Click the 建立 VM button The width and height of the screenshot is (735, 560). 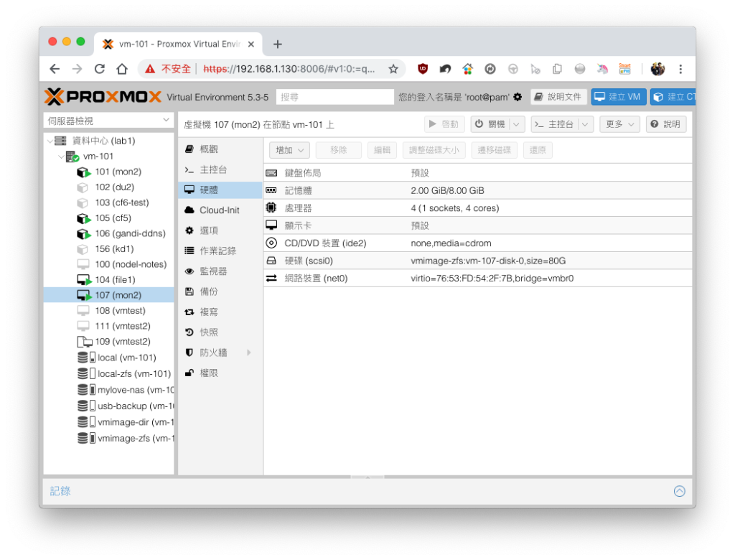point(618,97)
